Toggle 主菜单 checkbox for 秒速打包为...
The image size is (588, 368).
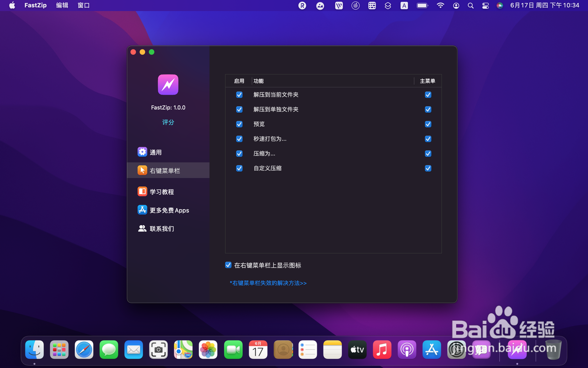click(x=428, y=139)
